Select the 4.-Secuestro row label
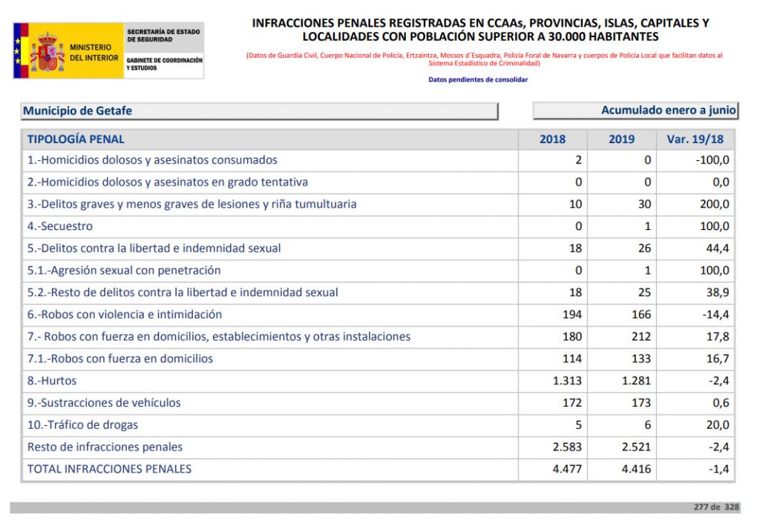The height and width of the screenshot is (532, 760). coord(60,226)
